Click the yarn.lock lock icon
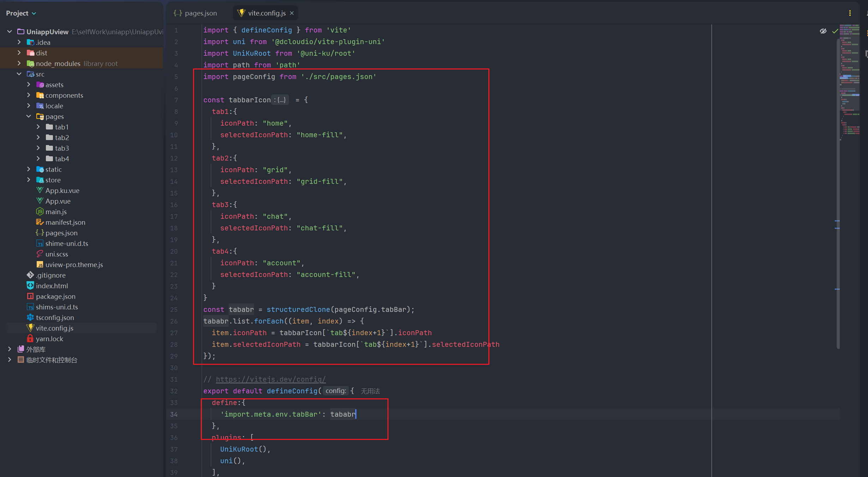Viewport: 868px width, 477px height. coord(30,339)
